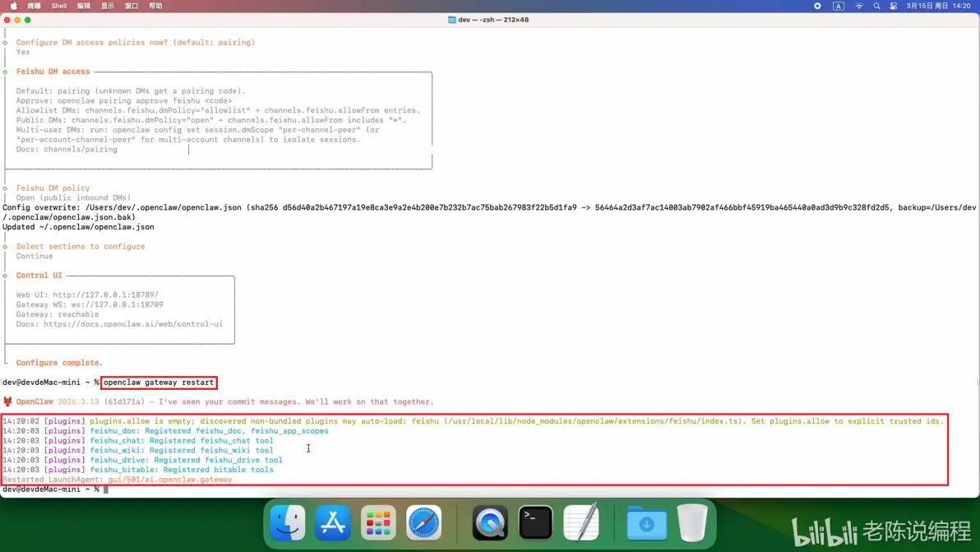Click the 'feishu_chat: Registered feishu_chat tool' log line
This screenshot has height=552, width=980.
[x=138, y=441]
